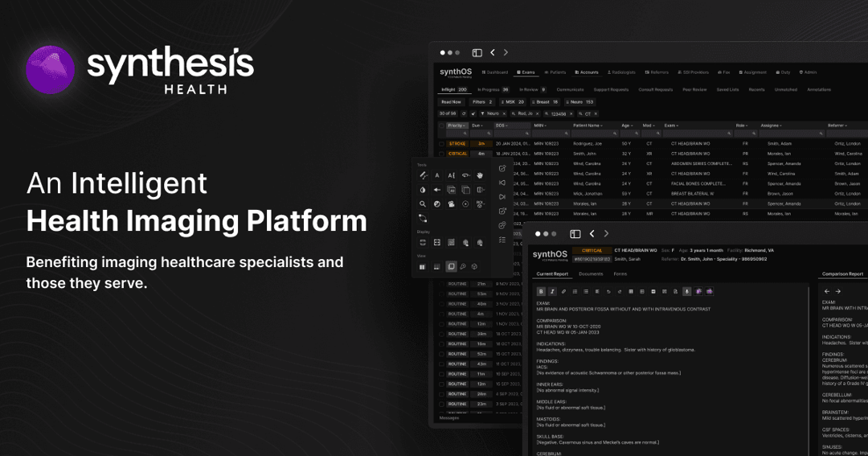The width and height of the screenshot is (868, 456).
Task: Toggle italic formatting in report editor
Action: click(x=552, y=291)
